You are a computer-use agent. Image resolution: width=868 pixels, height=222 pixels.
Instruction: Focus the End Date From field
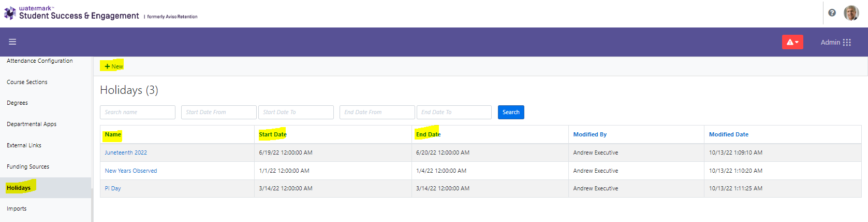pyautogui.click(x=377, y=112)
